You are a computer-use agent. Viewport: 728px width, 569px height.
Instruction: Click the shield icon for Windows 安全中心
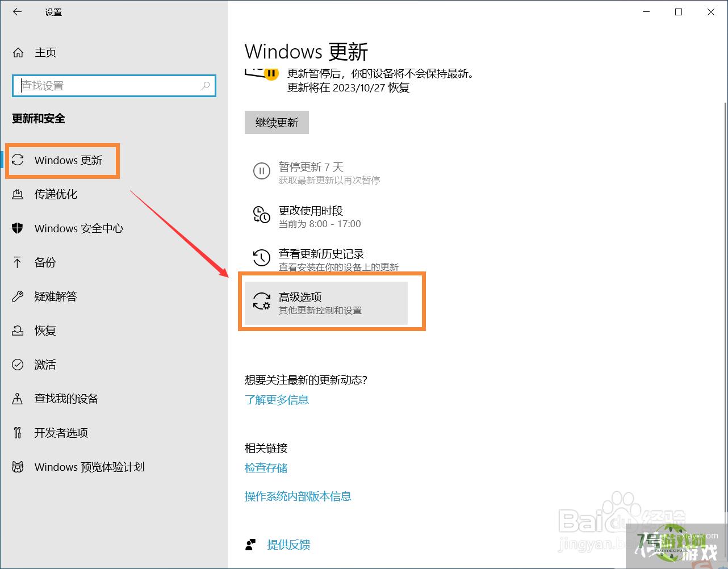[x=18, y=228]
